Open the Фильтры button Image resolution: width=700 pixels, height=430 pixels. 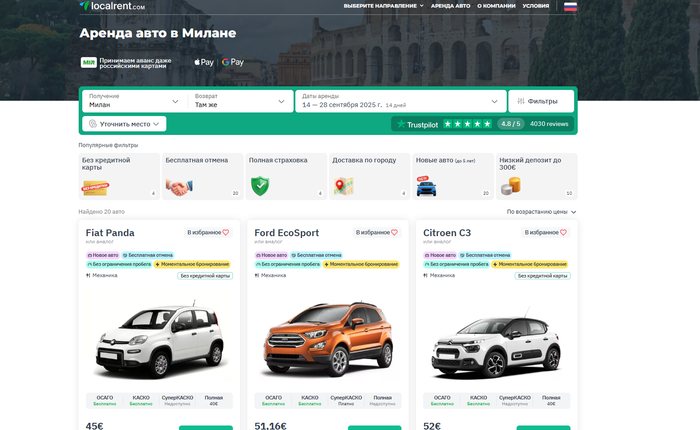point(541,101)
